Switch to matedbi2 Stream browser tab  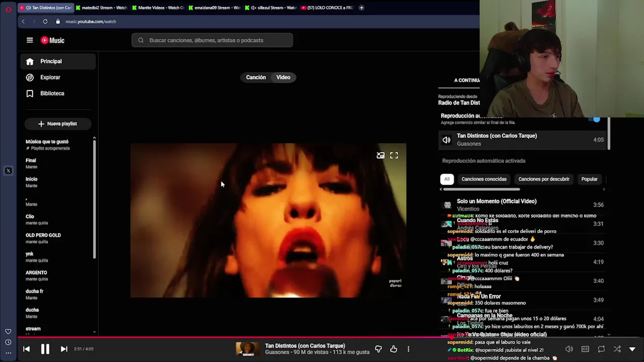(101, 8)
